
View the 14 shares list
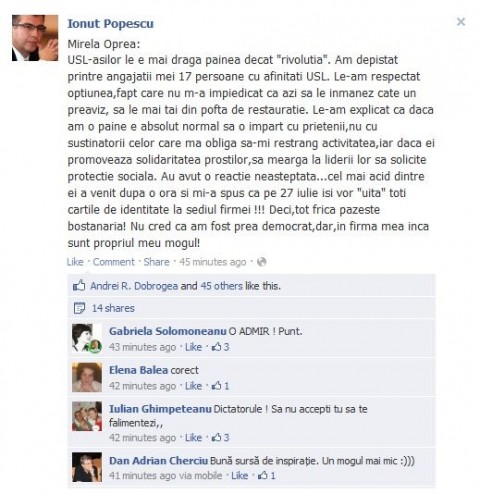click(x=113, y=308)
